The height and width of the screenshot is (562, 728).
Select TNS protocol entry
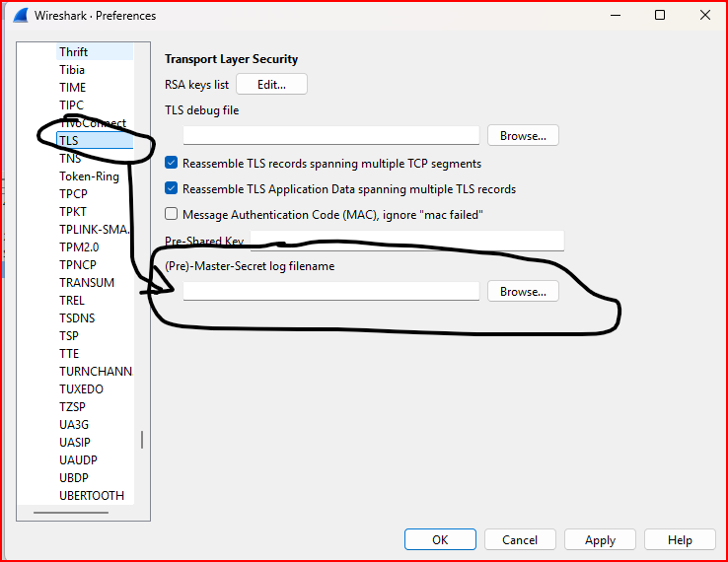pos(70,159)
